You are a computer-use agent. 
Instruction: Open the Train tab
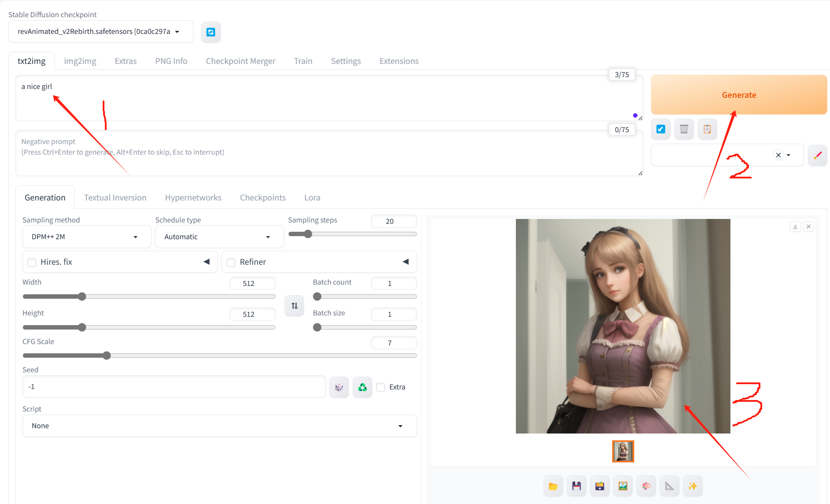pos(303,61)
